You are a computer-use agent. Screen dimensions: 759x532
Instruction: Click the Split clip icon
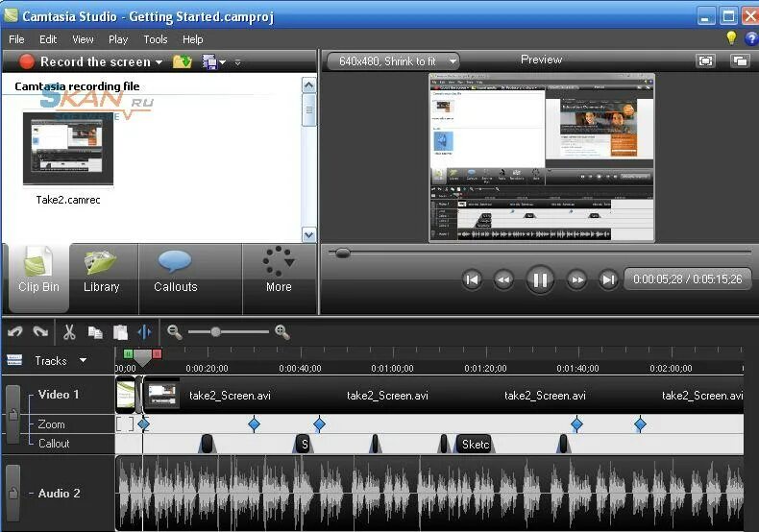pyautogui.click(x=144, y=332)
